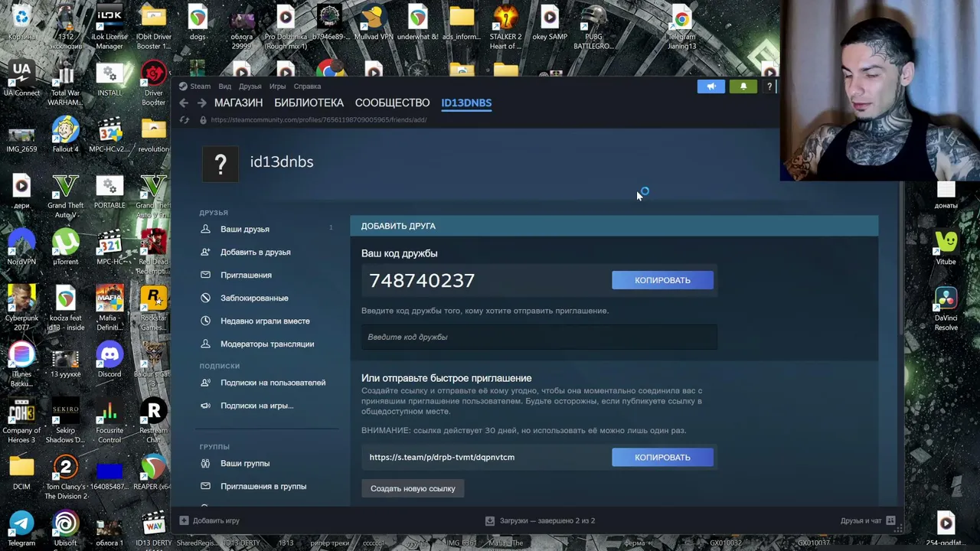Click the steamcommunity URL address bar
The height and width of the screenshot is (551, 980).
(318, 120)
